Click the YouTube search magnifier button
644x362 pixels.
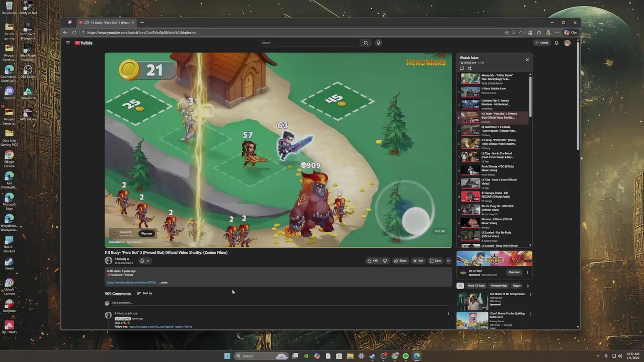tap(366, 43)
